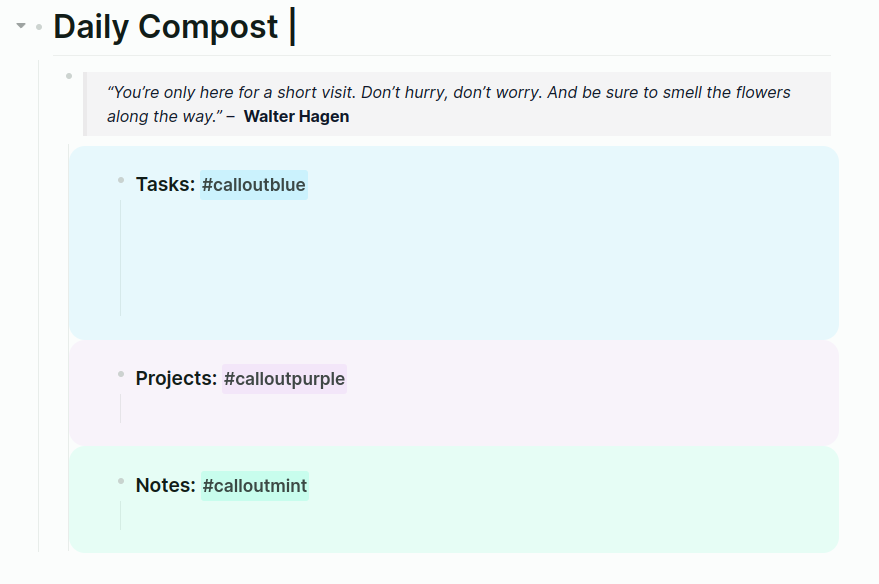Edit the Notes: heading text
Screen dimensions: 879x584
165,486
